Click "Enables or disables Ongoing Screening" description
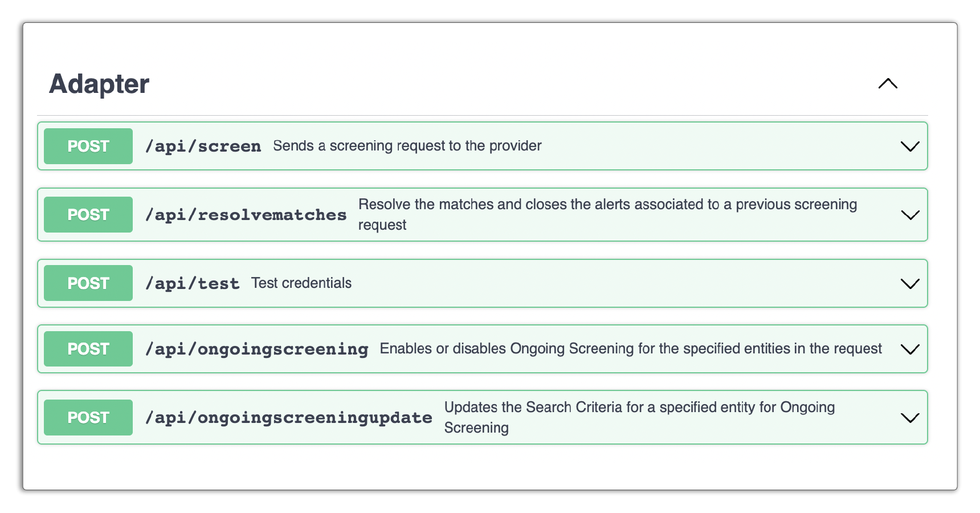Image resolution: width=980 pixels, height=513 pixels. click(630, 349)
